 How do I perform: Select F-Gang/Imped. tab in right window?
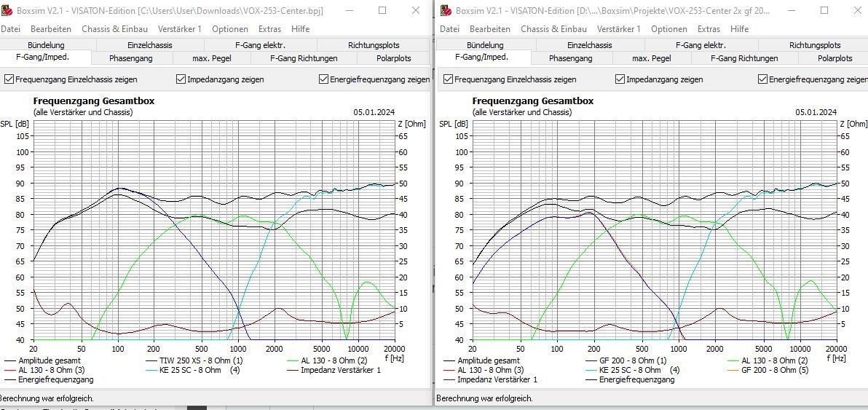click(x=484, y=56)
